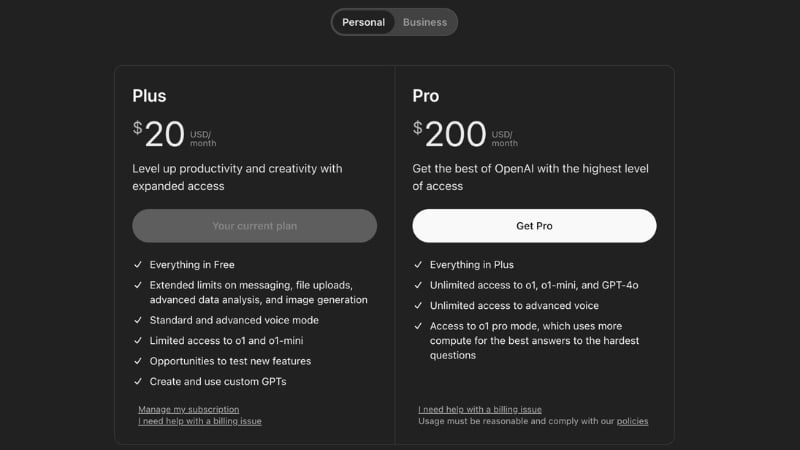
Task: Switch to the Personal plans tab
Action: coord(363,22)
